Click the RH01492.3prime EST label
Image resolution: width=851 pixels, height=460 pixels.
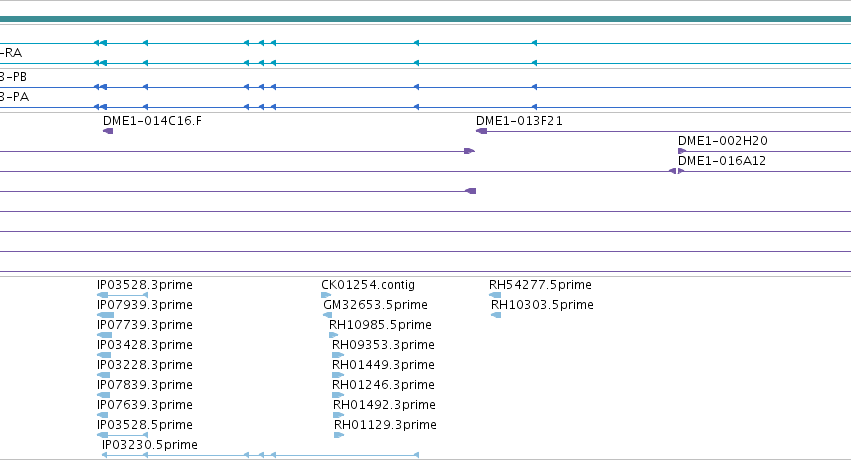(384, 405)
